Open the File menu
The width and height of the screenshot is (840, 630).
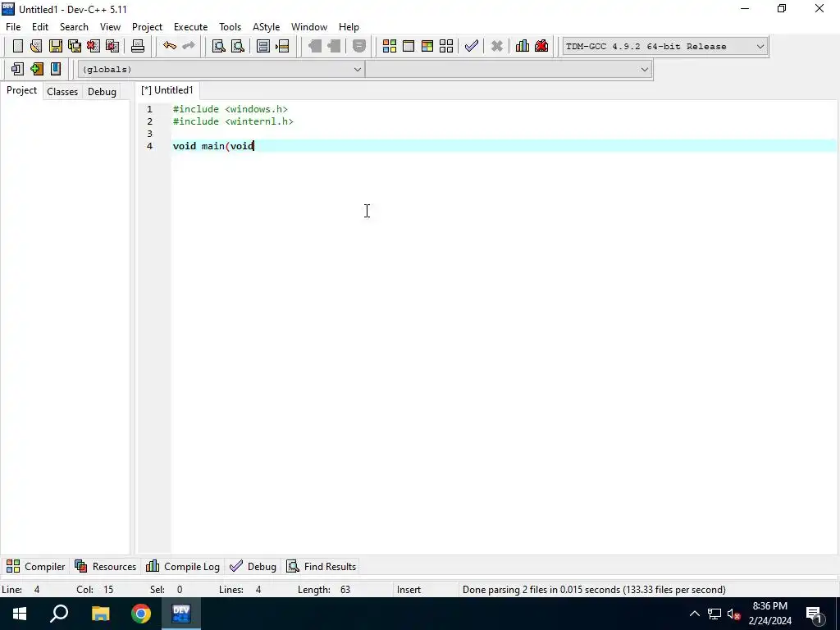click(x=13, y=27)
